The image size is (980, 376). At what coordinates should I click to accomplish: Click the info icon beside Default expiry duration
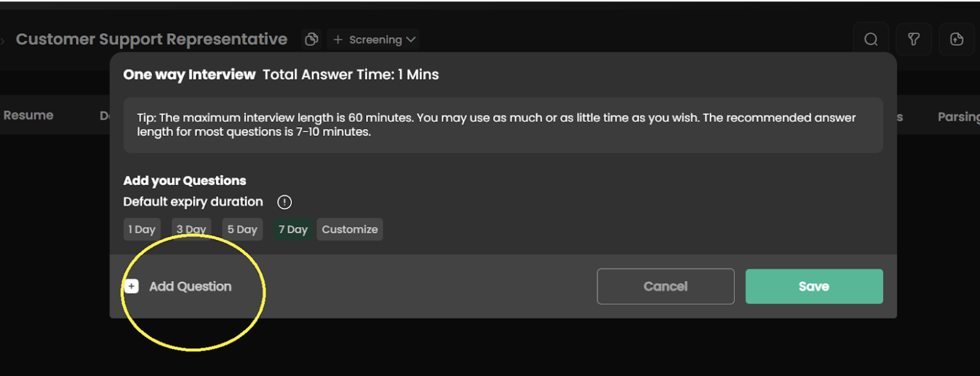(x=285, y=202)
